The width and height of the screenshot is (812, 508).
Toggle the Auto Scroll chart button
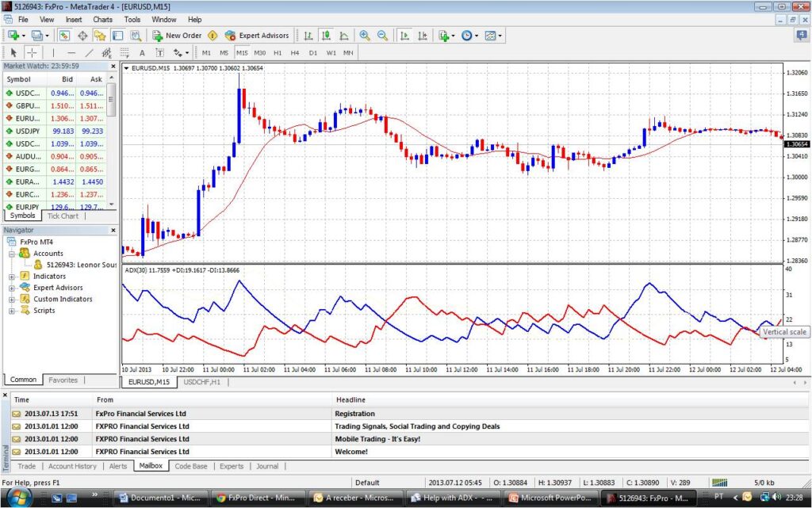(x=404, y=36)
